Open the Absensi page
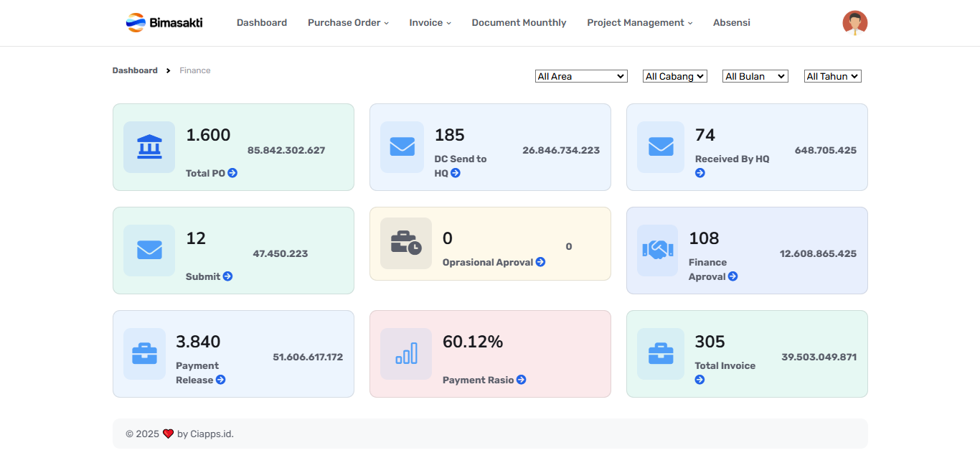 (731, 23)
